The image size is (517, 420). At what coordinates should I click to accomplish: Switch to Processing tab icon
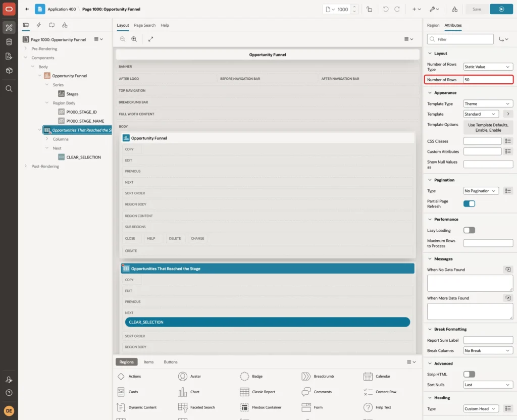click(x=52, y=25)
